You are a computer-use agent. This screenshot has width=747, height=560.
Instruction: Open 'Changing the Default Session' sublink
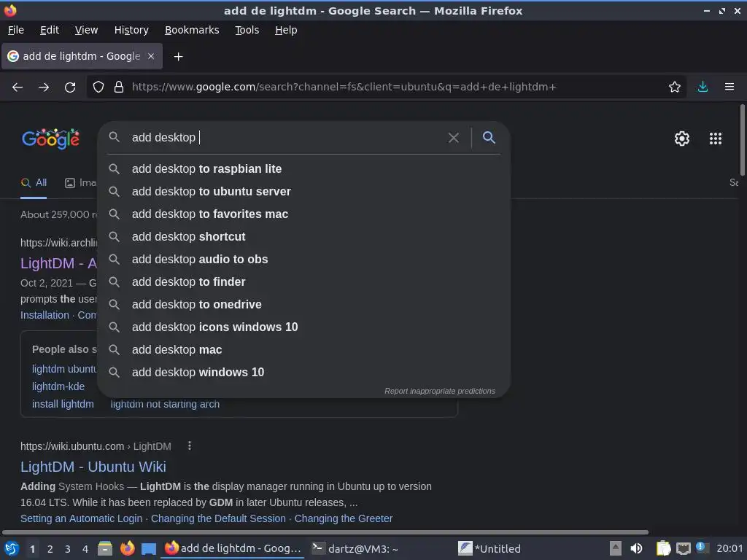coord(218,518)
